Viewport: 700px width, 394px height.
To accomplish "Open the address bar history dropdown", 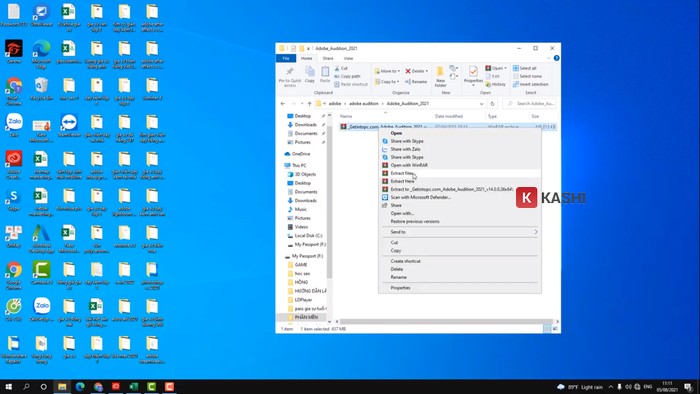I will [481, 104].
